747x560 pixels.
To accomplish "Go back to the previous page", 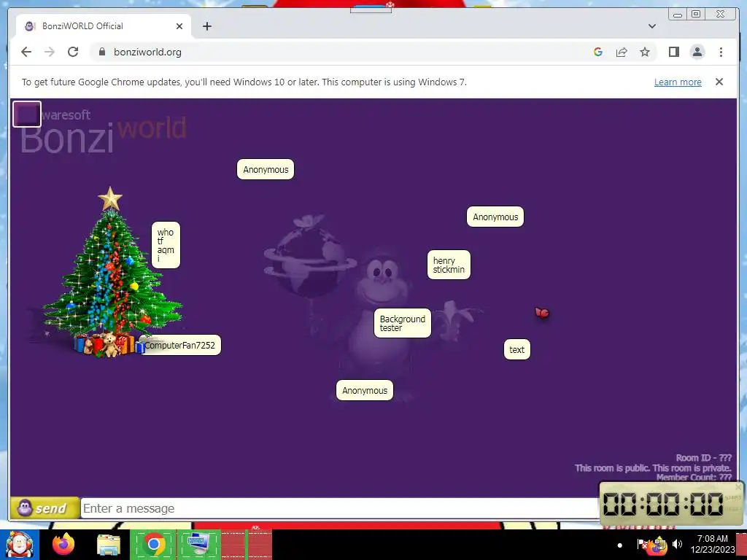I will [26, 52].
